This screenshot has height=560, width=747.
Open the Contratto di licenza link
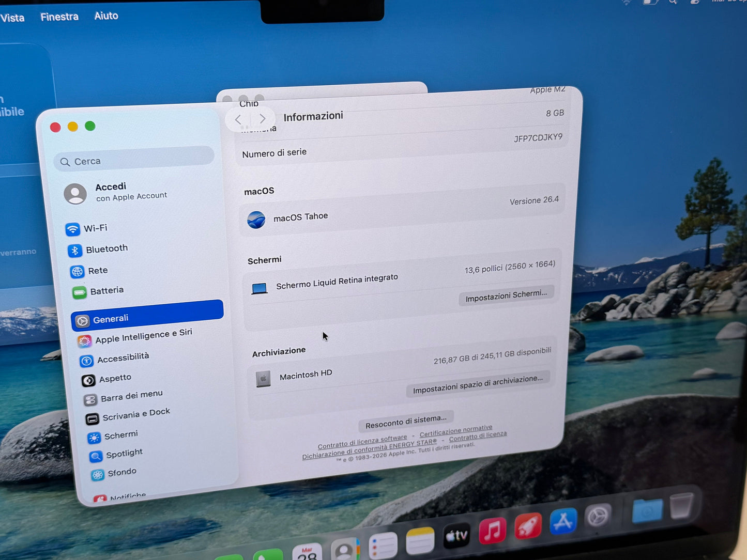pos(478,437)
